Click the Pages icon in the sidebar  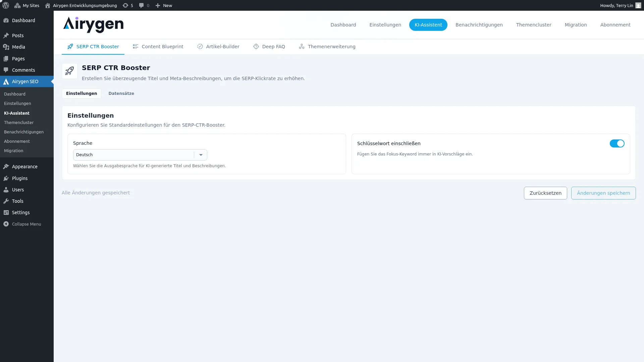tap(6, 59)
